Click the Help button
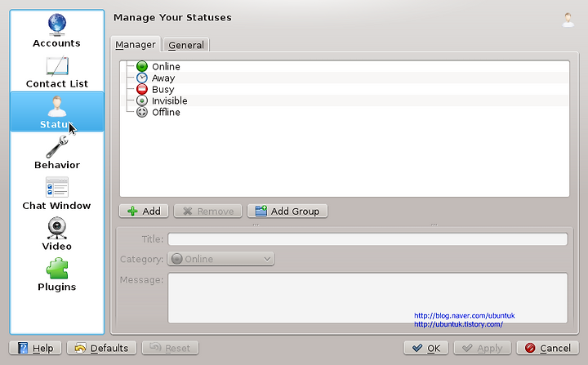 pyautogui.click(x=35, y=348)
